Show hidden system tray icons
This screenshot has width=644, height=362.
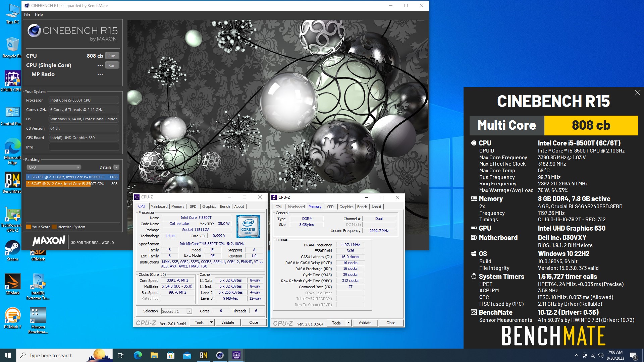coord(576,355)
